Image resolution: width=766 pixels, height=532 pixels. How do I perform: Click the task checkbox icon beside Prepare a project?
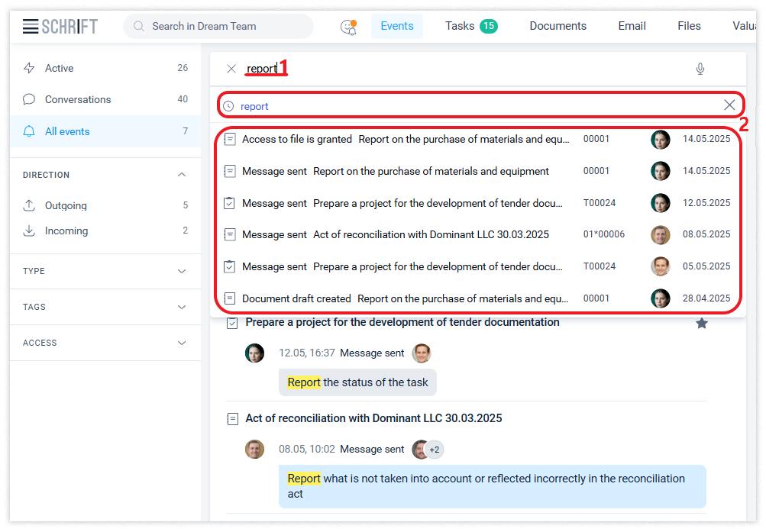click(x=232, y=324)
